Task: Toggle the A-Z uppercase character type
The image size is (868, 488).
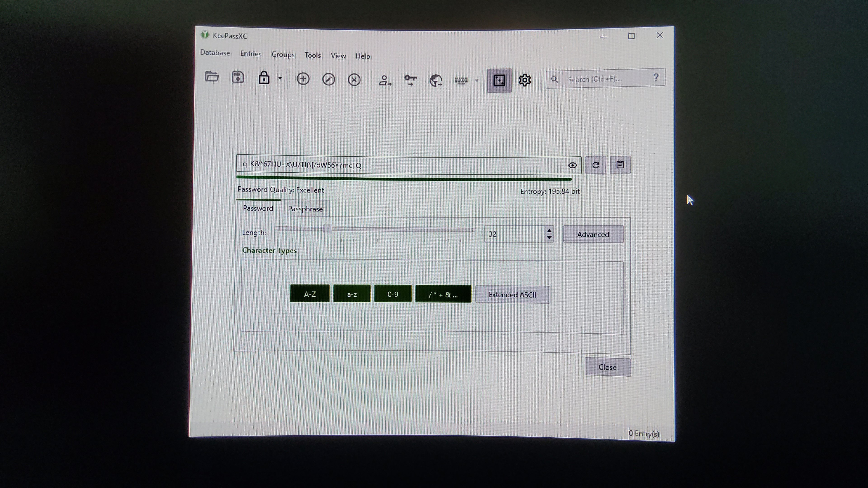Action: pos(310,294)
